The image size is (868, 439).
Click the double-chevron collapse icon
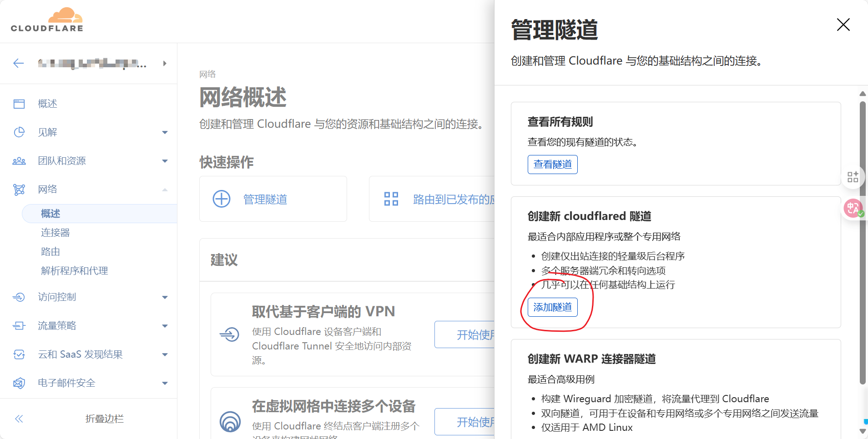(19, 419)
